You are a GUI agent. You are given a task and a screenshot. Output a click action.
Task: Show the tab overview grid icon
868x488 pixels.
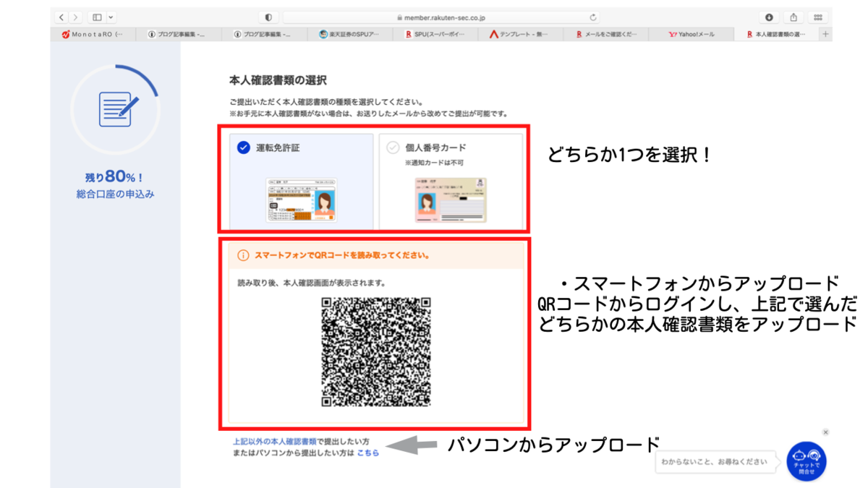(818, 17)
